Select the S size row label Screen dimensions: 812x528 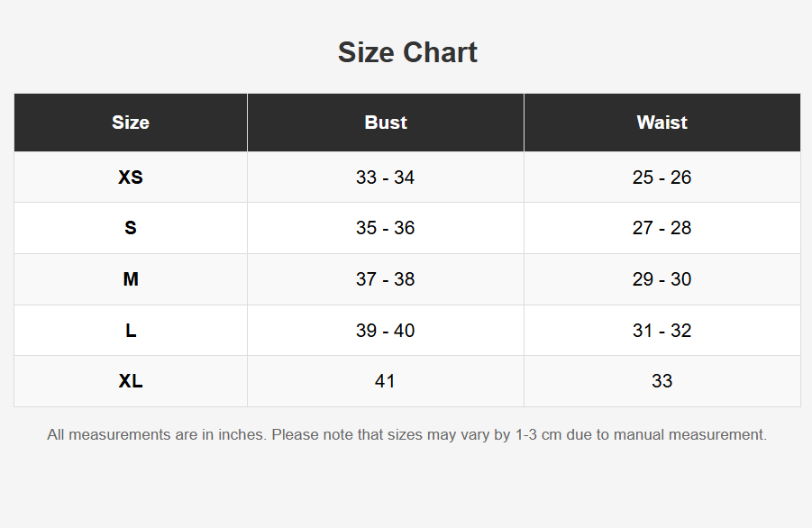pos(131,228)
